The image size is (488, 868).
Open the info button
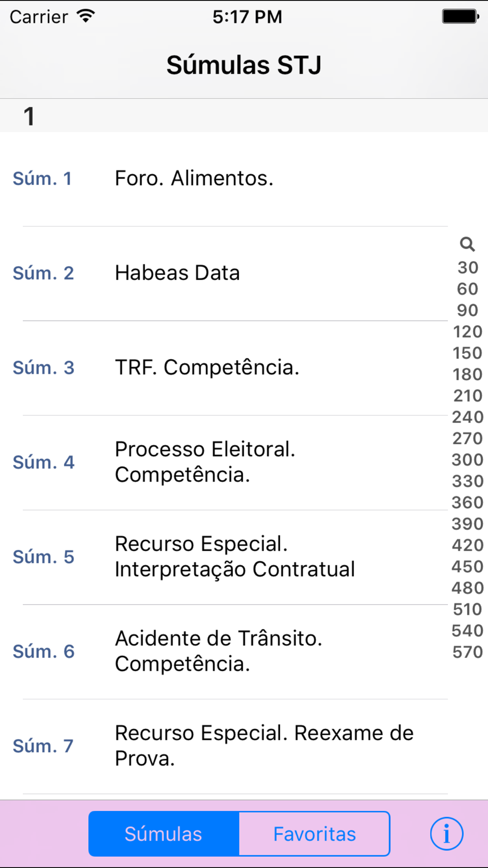click(447, 834)
